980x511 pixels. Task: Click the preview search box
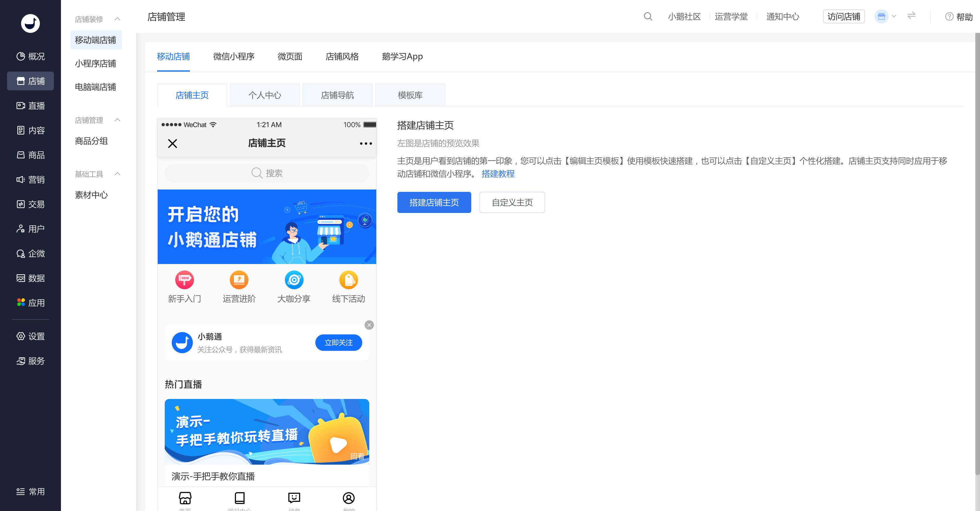[267, 173]
